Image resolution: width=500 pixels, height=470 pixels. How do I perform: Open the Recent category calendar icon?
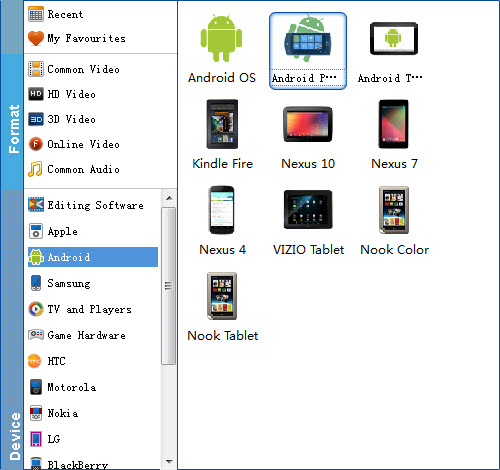coord(36,15)
